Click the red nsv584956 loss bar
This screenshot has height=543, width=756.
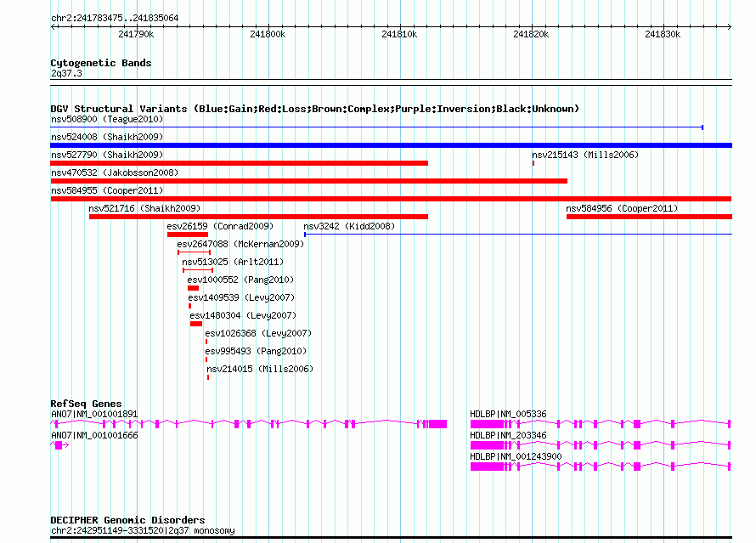(x=649, y=217)
